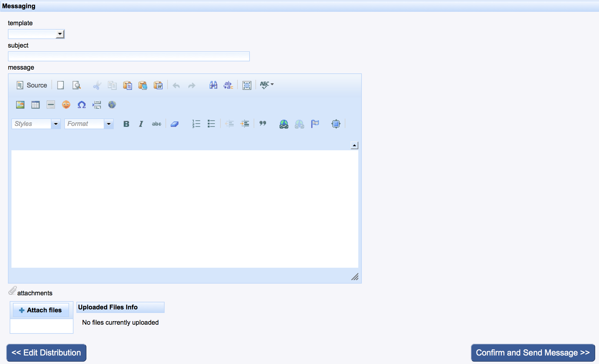
Task: Toggle Bold formatting button
Action: (x=126, y=124)
